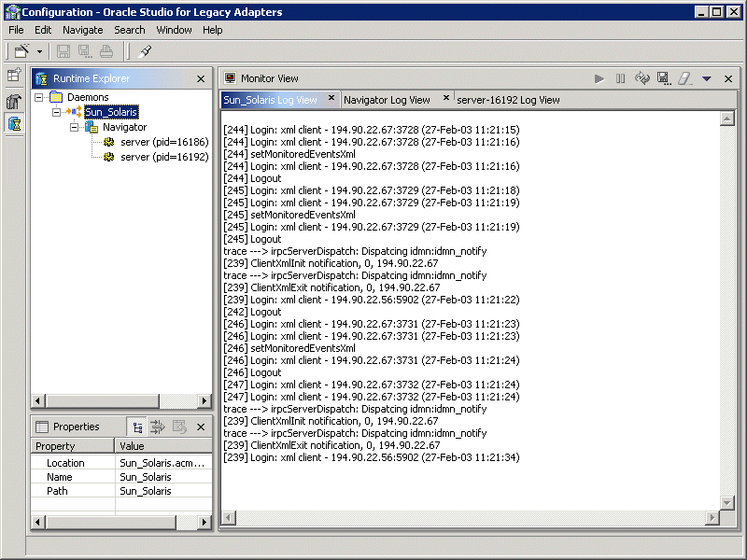Select server (pid=16186) in the tree
Screen dimensions: 747x560
point(164,142)
